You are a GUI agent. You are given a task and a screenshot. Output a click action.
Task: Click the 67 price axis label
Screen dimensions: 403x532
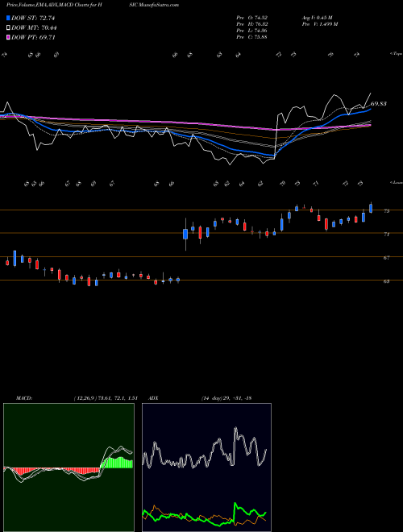tap(386, 258)
